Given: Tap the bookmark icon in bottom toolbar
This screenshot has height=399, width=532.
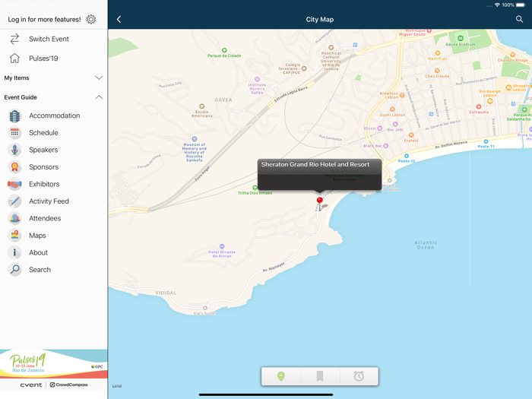Looking at the screenshot, I should tap(320, 376).
